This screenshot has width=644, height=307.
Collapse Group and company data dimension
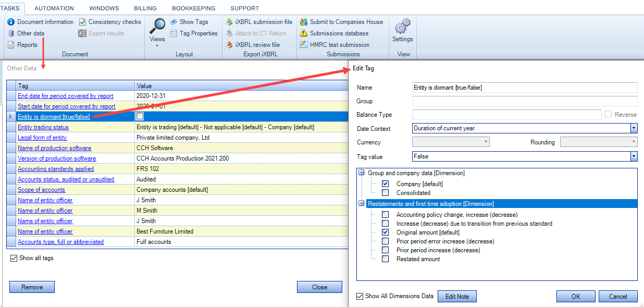pyautogui.click(x=362, y=173)
